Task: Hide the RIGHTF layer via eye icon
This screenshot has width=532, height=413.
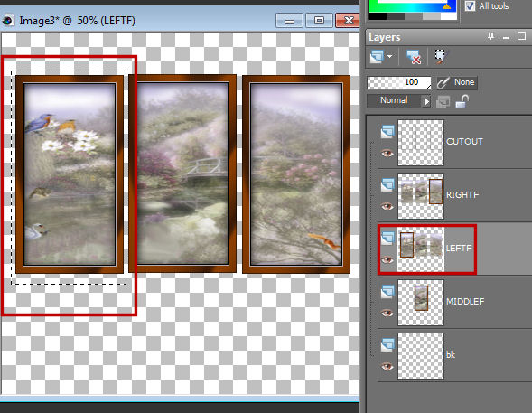Action: tap(387, 206)
